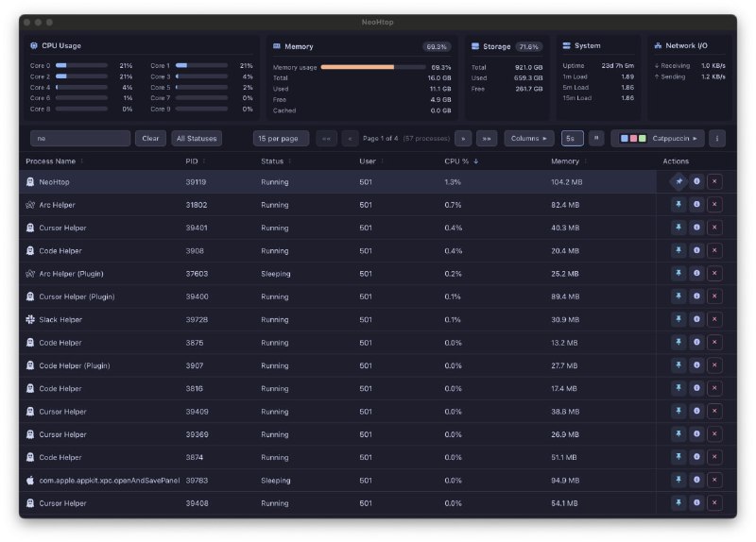The image size is (756, 542).
Task: Pin the Arc Helper process (PID 31802)
Action: click(x=679, y=205)
